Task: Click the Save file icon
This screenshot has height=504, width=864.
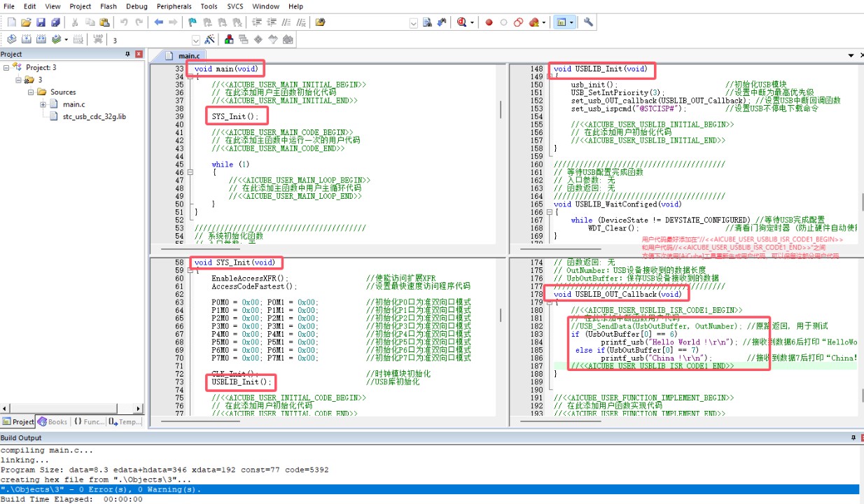Action: click(41, 22)
